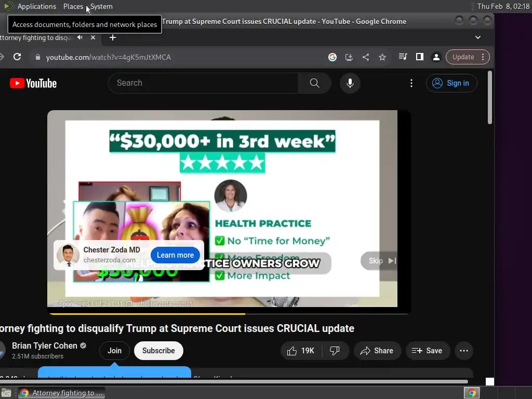
Task: Click show desktop icon in taskbar
Action: click(6, 393)
